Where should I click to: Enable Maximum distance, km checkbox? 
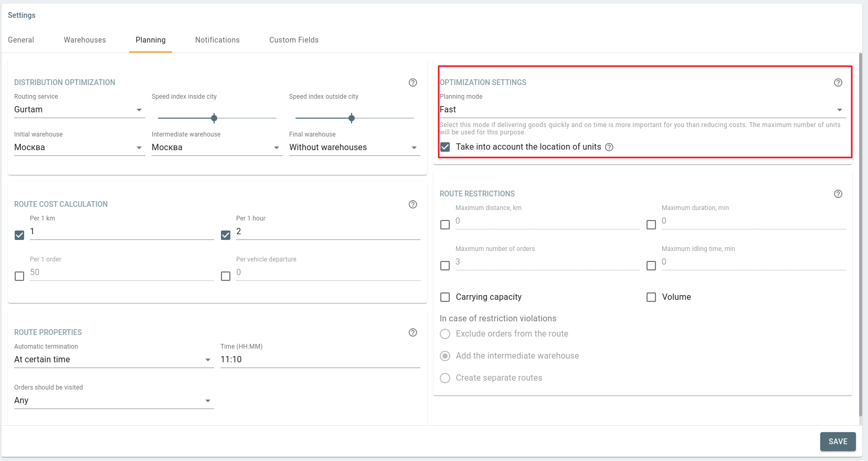445,225
